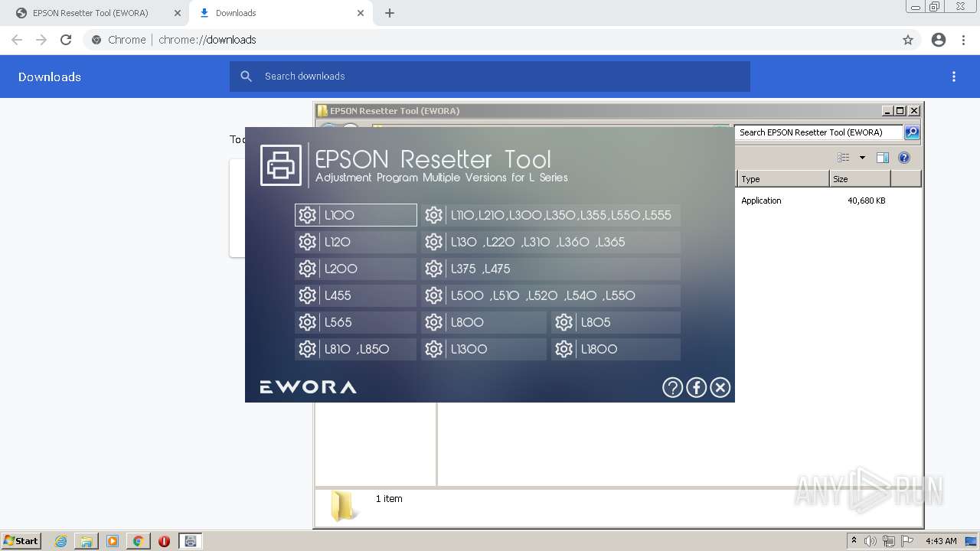
Task: Expand the view options dropdown arrow in Explorer
Action: [x=862, y=158]
